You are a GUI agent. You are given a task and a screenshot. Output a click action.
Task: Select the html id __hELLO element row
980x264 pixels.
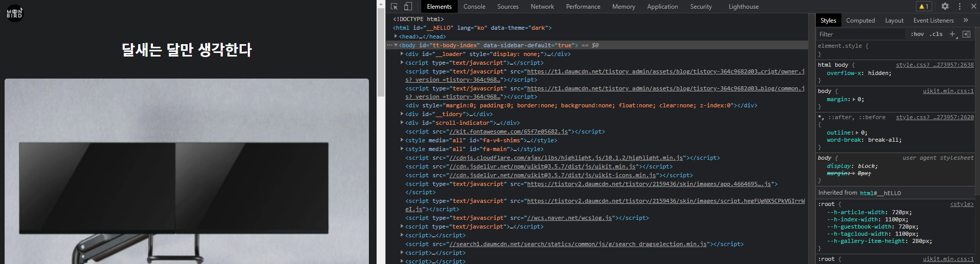click(x=472, y=28)
